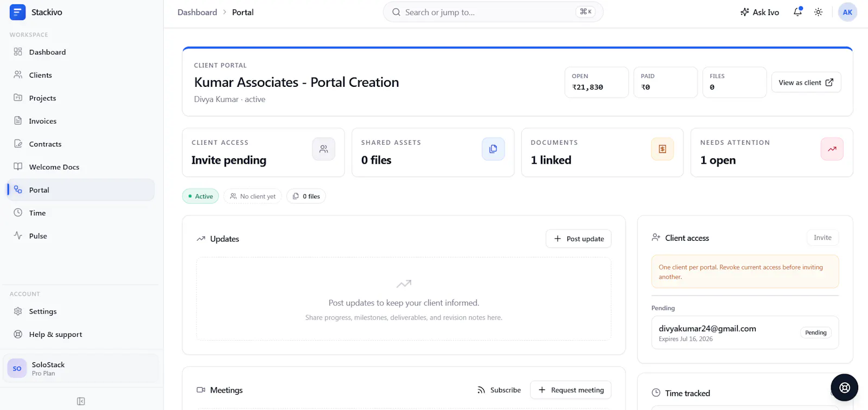This screenshot has width=868, height=410.
Task: Open Help & support
Action: [81, 334]
